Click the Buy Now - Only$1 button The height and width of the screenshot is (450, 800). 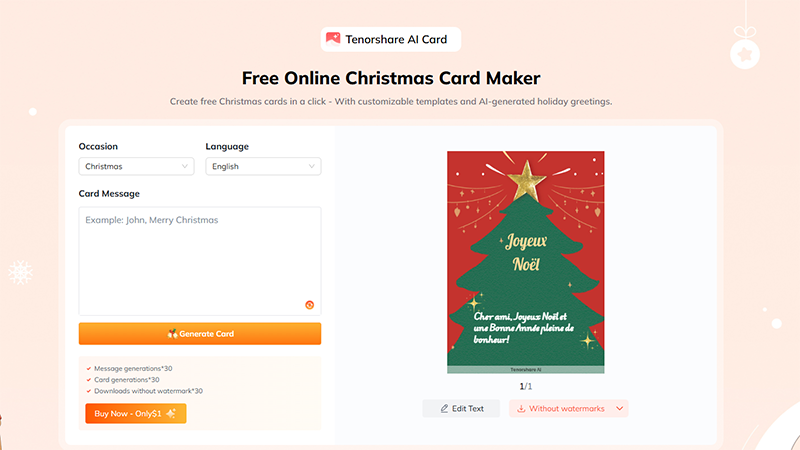coord(136,413)
